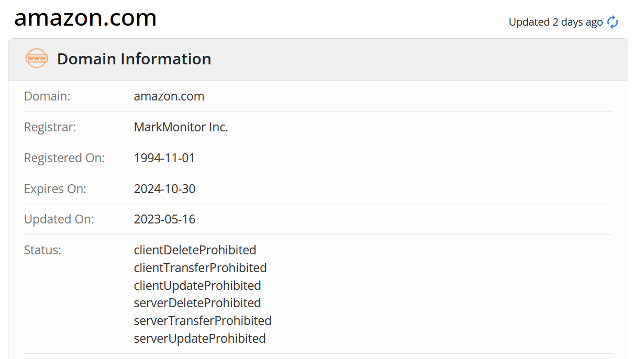Click the clientTransferProhibited status
This screenshot has width=644, height=359.
(x=201, y=268)
